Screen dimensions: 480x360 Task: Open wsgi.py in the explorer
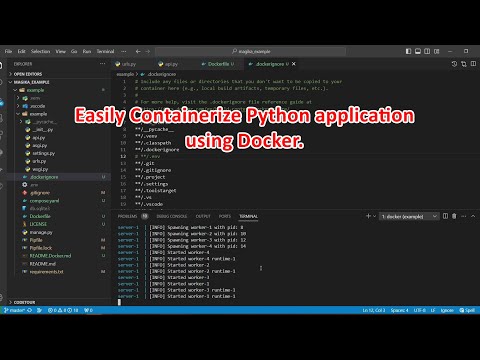(x=40, y=169)
